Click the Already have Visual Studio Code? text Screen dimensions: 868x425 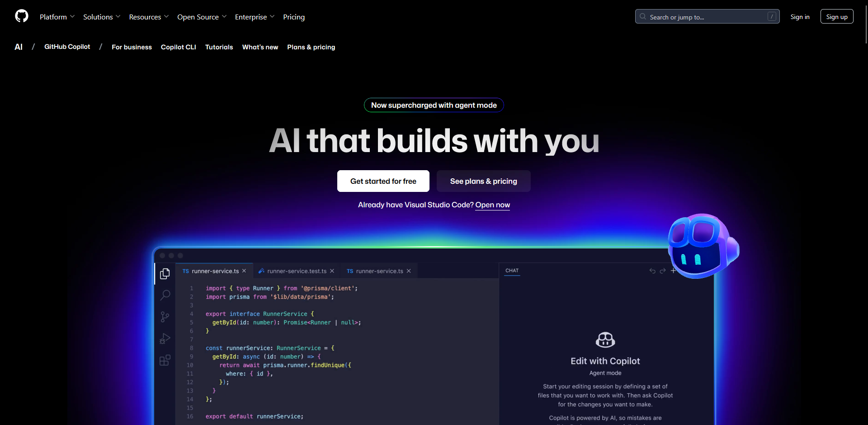[x=416, y=205]
